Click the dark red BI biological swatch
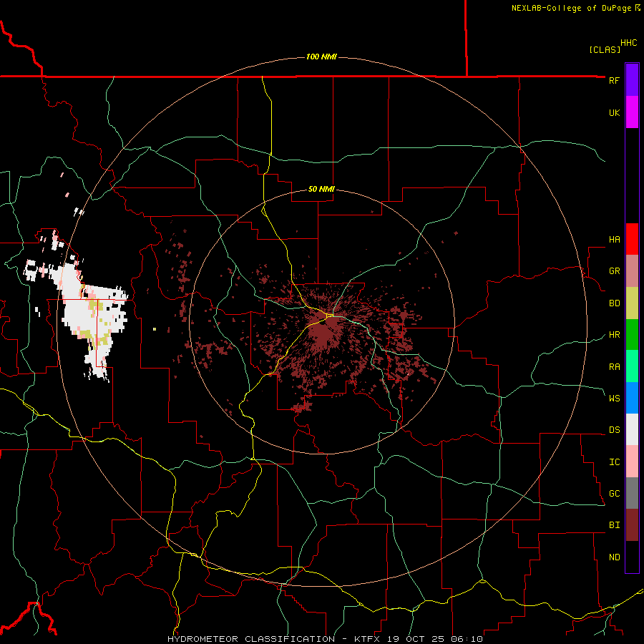Screen dimensions: 644x644 click(632, 525)
